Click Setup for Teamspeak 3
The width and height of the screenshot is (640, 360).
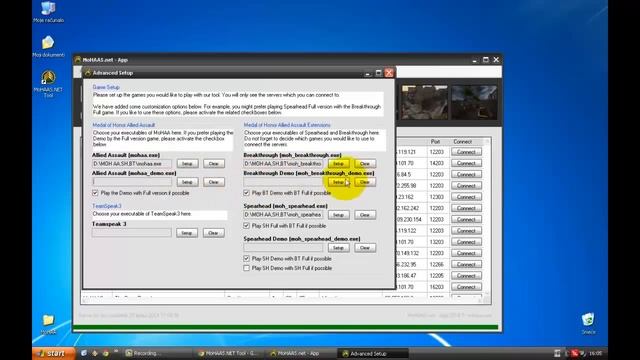(187, 233)
